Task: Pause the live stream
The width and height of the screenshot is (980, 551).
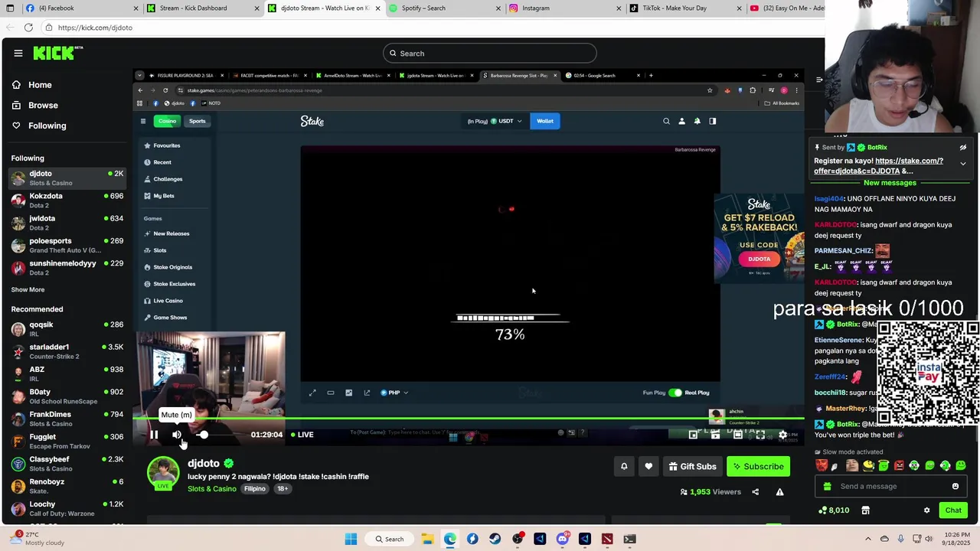Action: pos(154,435)
